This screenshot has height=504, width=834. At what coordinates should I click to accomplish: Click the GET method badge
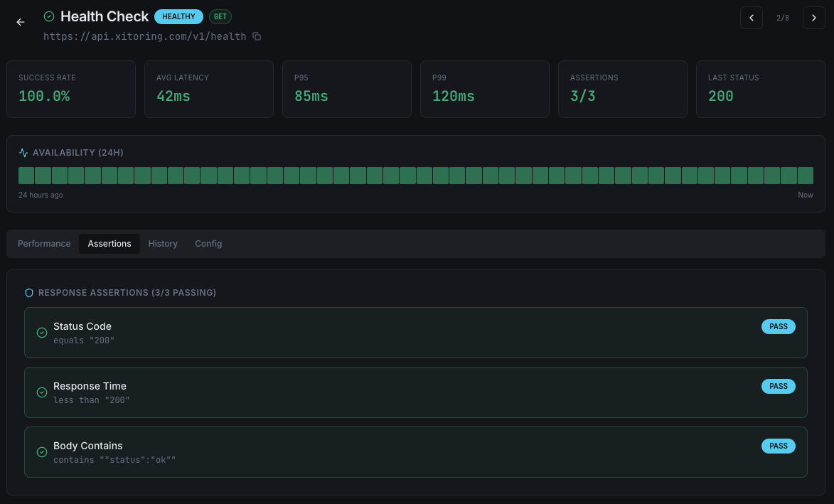(220, 16)
